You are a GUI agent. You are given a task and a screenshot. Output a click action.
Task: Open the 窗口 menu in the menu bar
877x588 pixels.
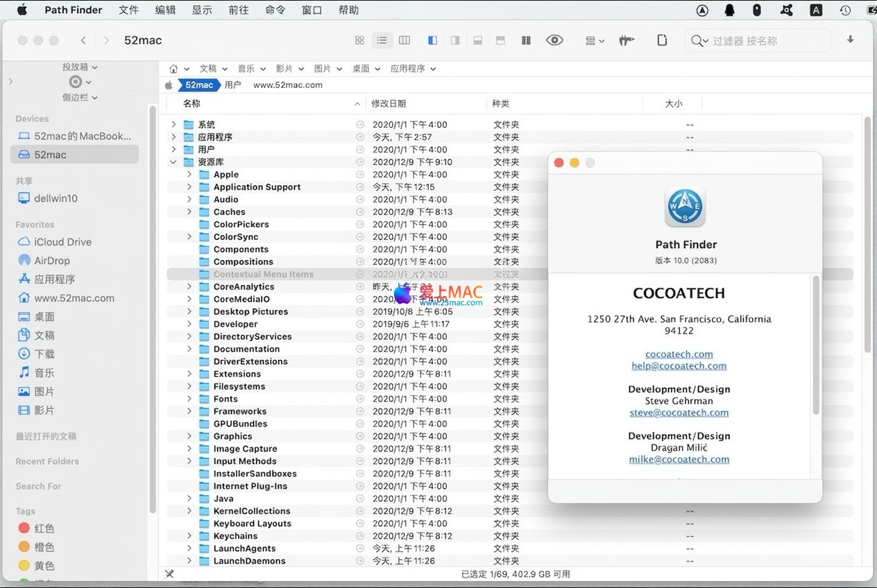[x=312, y=10]
